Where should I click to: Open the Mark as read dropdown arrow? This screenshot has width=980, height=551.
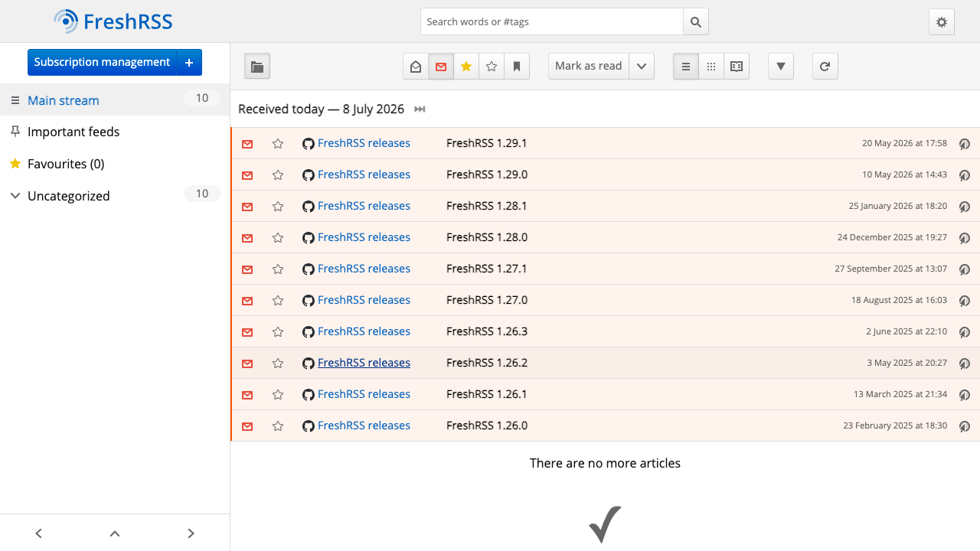[x=642, y=67]
